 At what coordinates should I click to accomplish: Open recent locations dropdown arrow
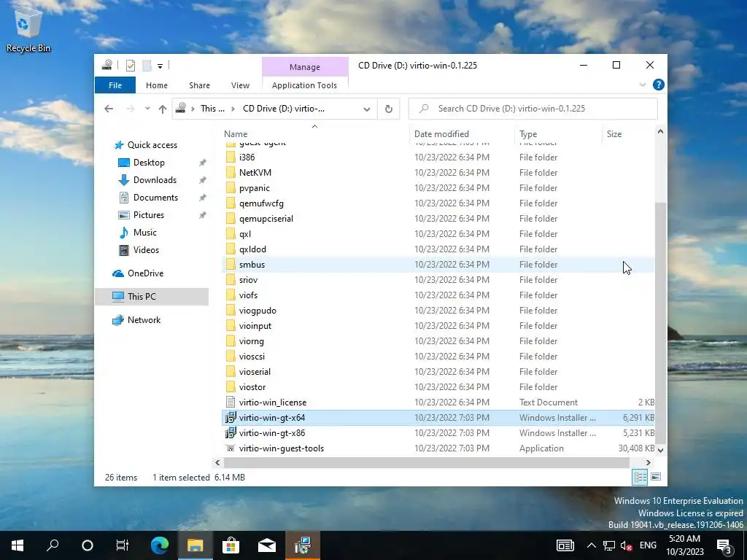pos(147,109)
